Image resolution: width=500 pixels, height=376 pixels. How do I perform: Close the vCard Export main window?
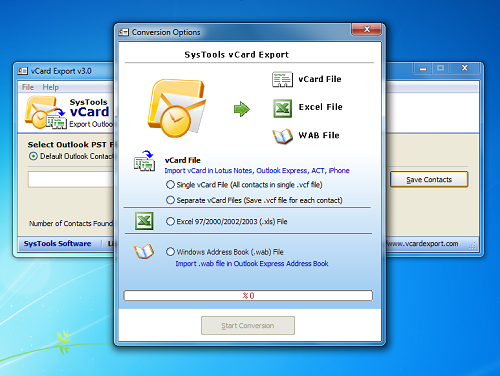pyautogui.click(x=465, y=68)
